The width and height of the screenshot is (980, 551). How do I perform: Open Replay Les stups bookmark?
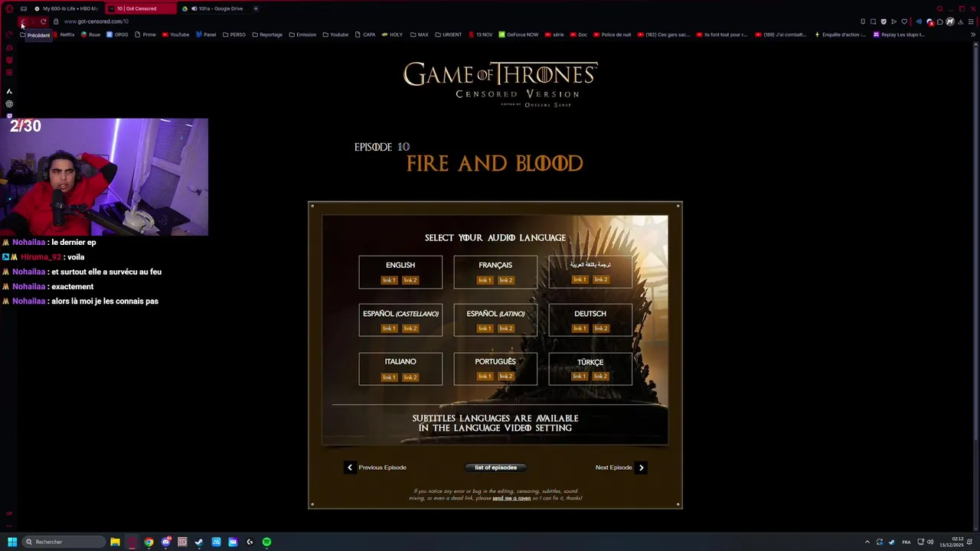pyautogui.click(x=900, y=34)
